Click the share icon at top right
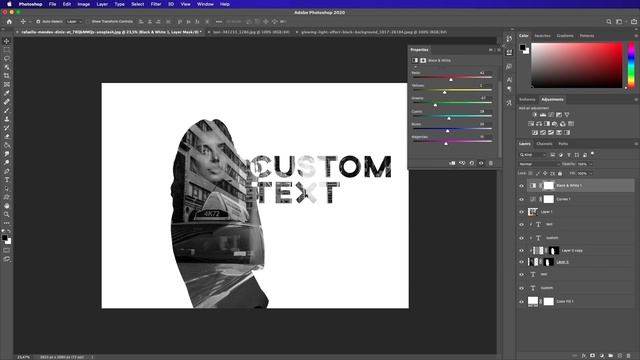The height and width of the screenshot is (360, 640). pos(634,22)
